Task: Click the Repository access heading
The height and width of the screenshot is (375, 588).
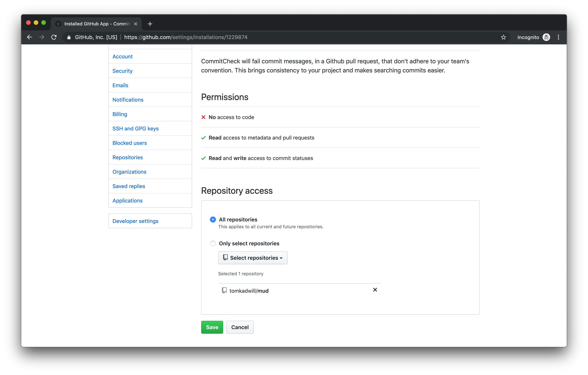Action: pos(237,191)
